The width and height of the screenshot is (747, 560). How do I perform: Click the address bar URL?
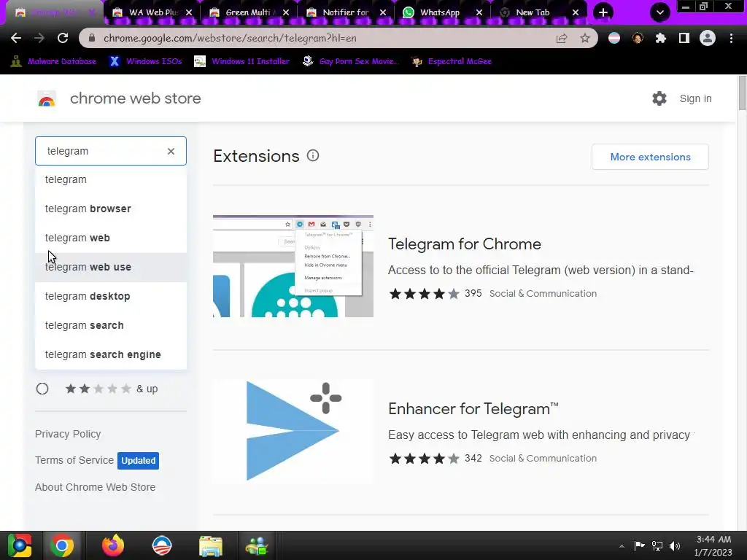pyautogui.click(x=230, y=38)
